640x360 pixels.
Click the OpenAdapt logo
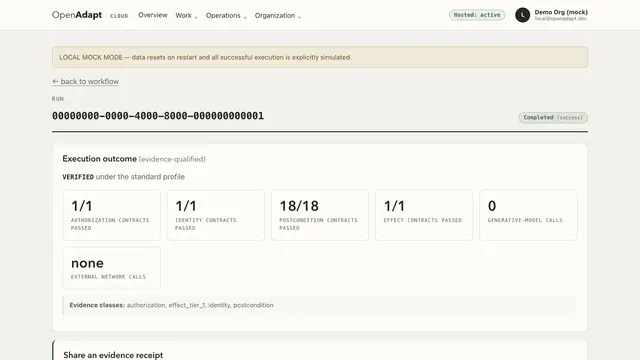click(x=77, y=15)
